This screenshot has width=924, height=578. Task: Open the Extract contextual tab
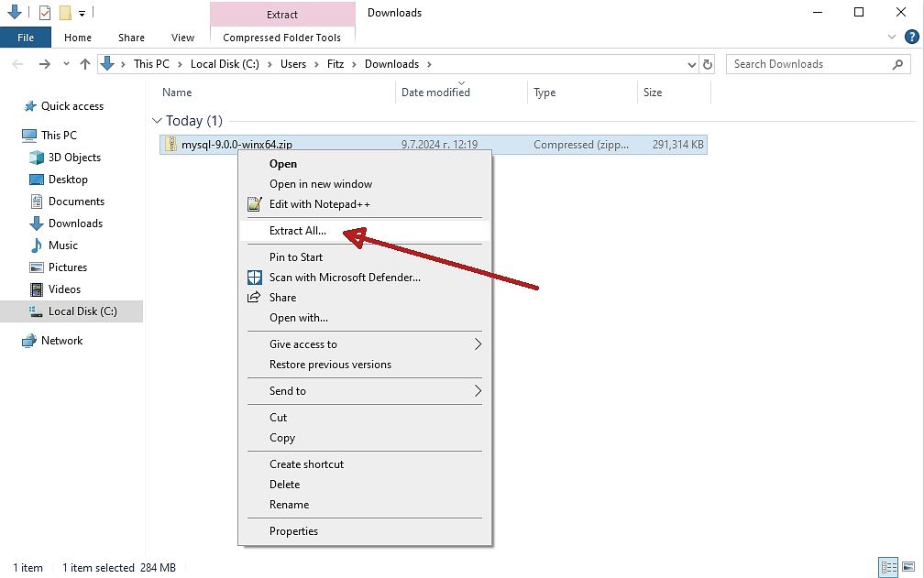tap(282, 15)
